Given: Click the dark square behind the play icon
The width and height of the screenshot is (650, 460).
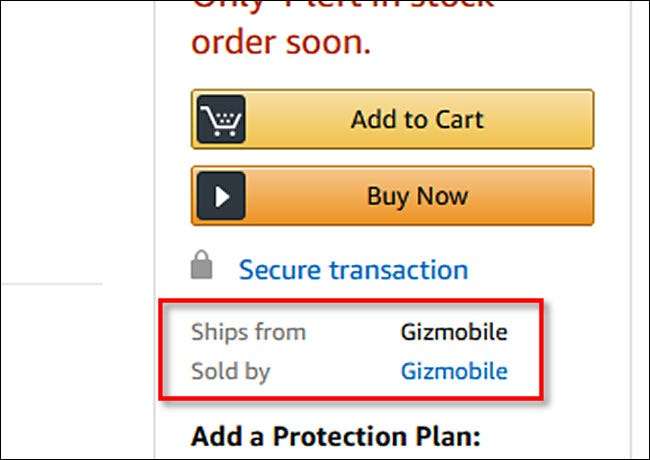Looking at the screenshot, I should pyautogui.click(x=204, y=180).
